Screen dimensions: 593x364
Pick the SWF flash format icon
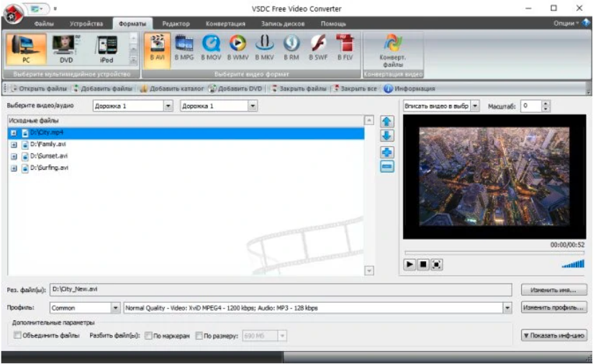click(317, 47)
